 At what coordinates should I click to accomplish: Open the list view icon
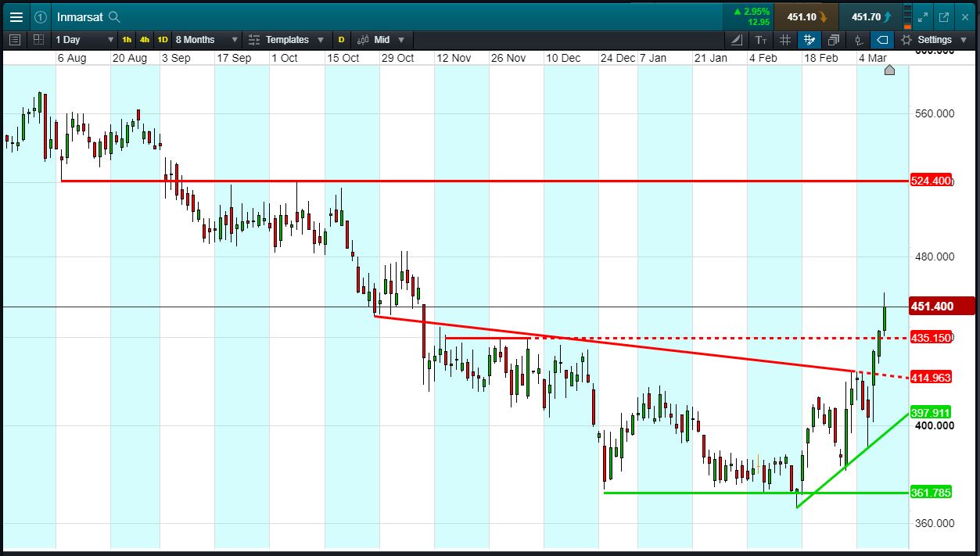[15, 39]
